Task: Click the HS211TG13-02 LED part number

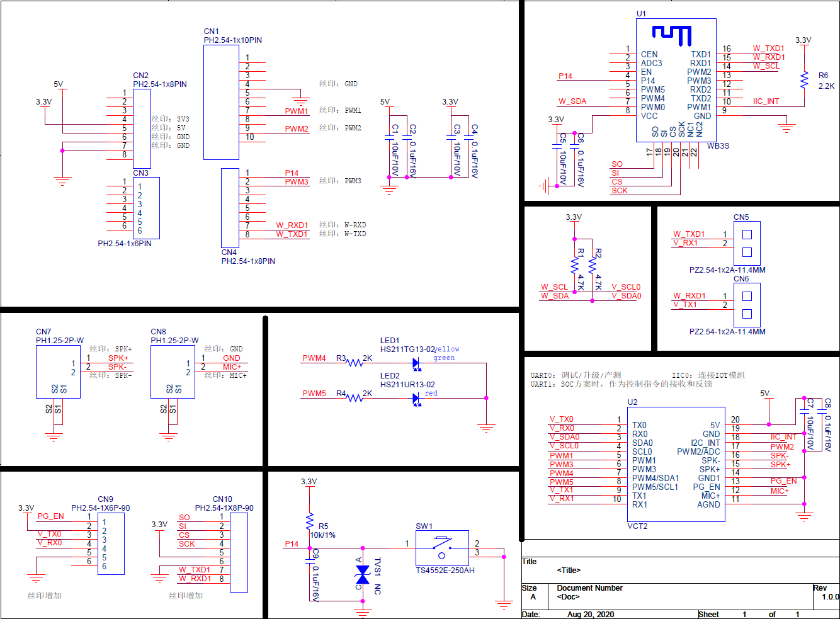Action: point(407,349)
